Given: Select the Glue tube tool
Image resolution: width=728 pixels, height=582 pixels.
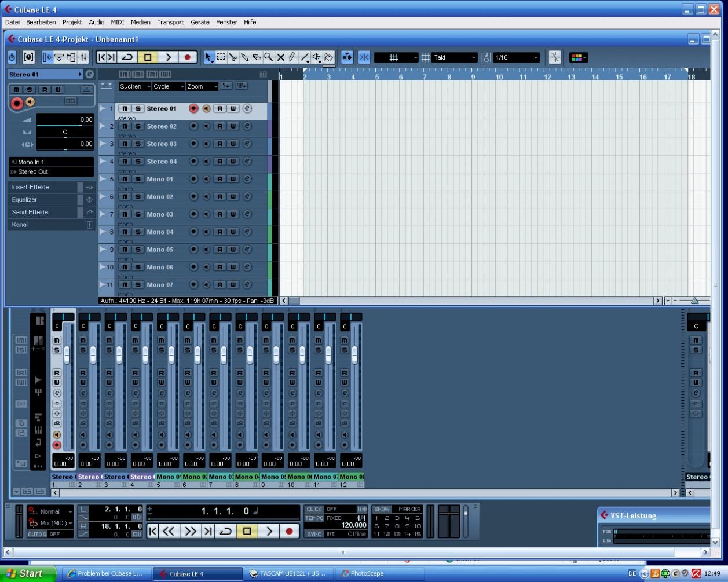Looking at the screenshot, I should click(245, 57).
